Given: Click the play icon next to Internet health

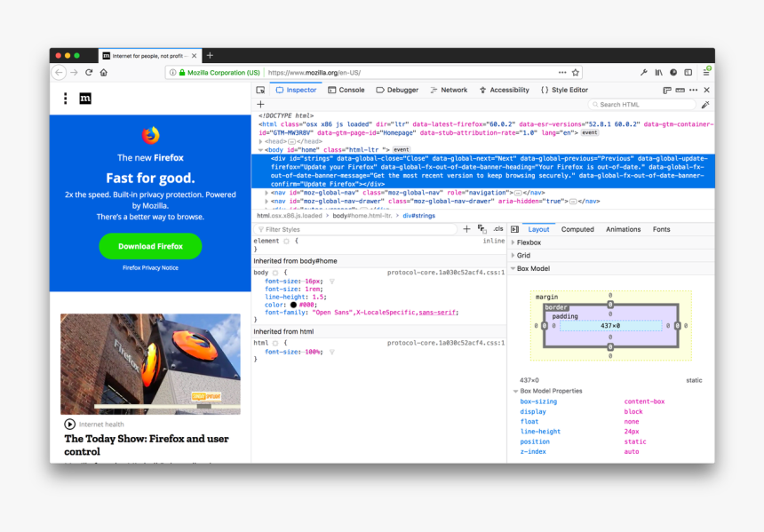Looking at the screenshot, I should [69, 425].
